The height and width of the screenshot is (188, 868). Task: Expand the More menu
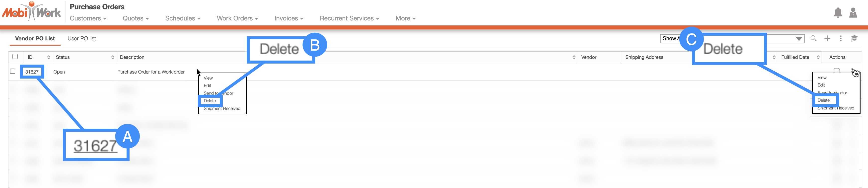(x=405, y=18)
